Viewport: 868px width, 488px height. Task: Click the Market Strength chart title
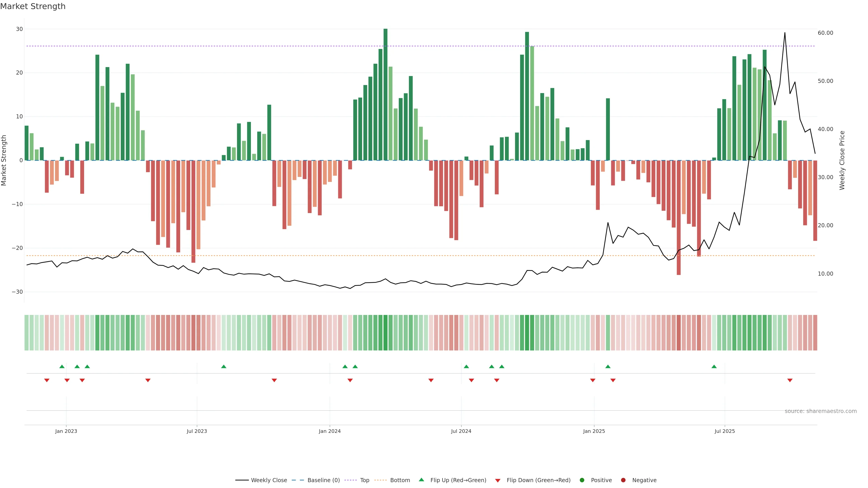coord(33,6)
